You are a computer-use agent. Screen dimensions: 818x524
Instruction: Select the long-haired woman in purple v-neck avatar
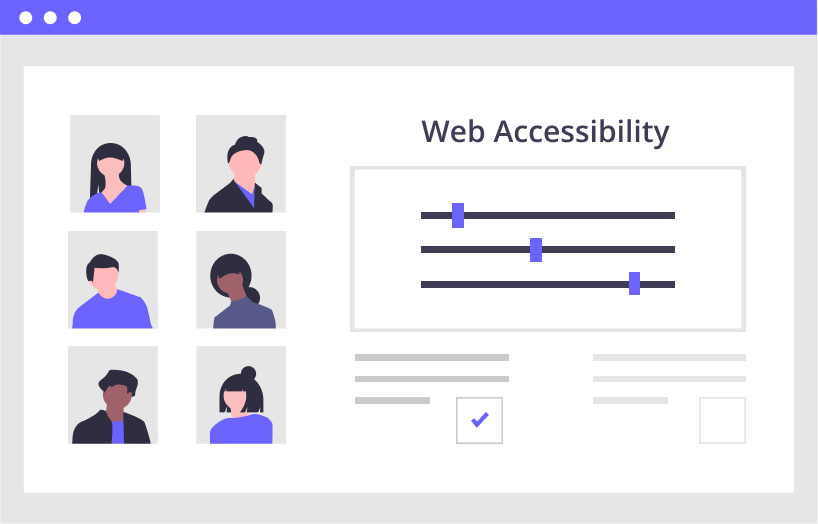tap(115, 163)
